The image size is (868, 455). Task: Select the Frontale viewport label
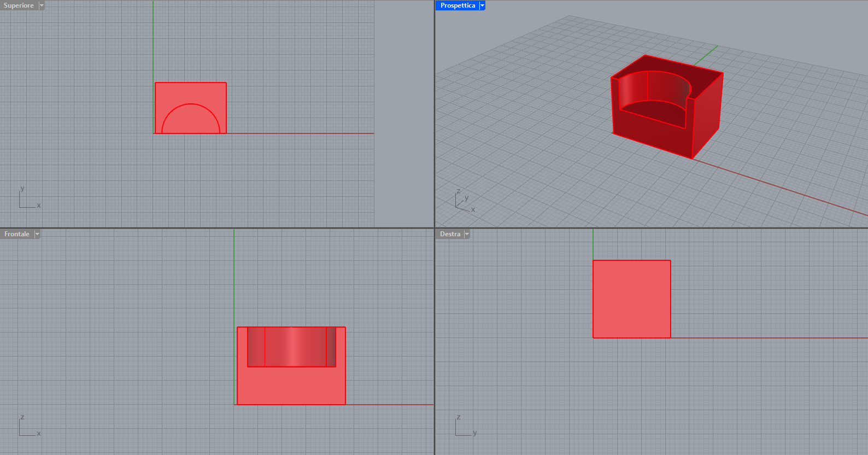tap(16, 234)
